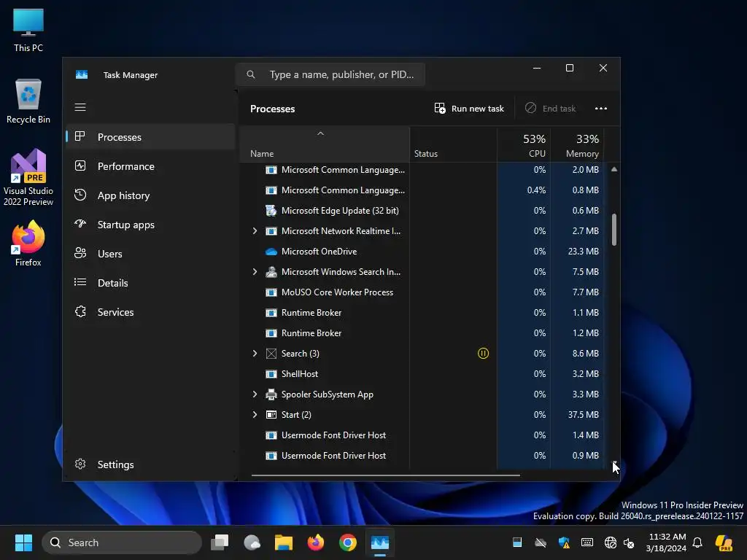747x560 pixels.
Task: Sort by Memory column header
Action: pyautogui.click(x=578, y=145)
